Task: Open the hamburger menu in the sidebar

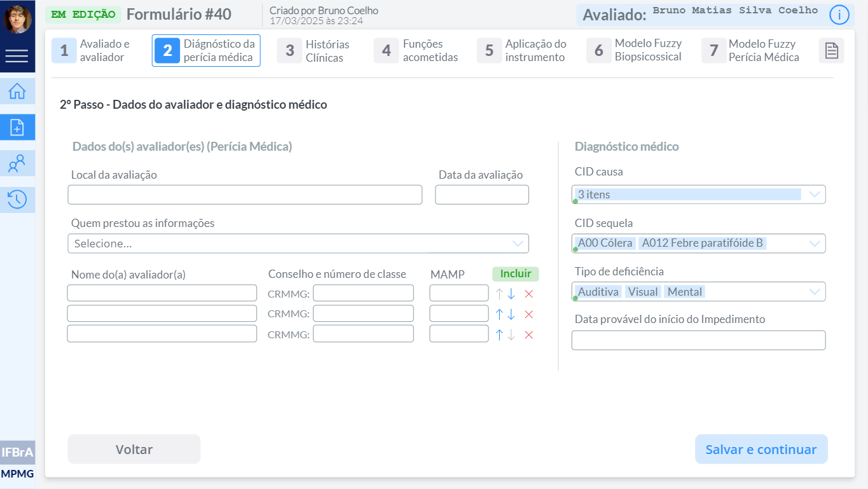Action: pos(17,57)
